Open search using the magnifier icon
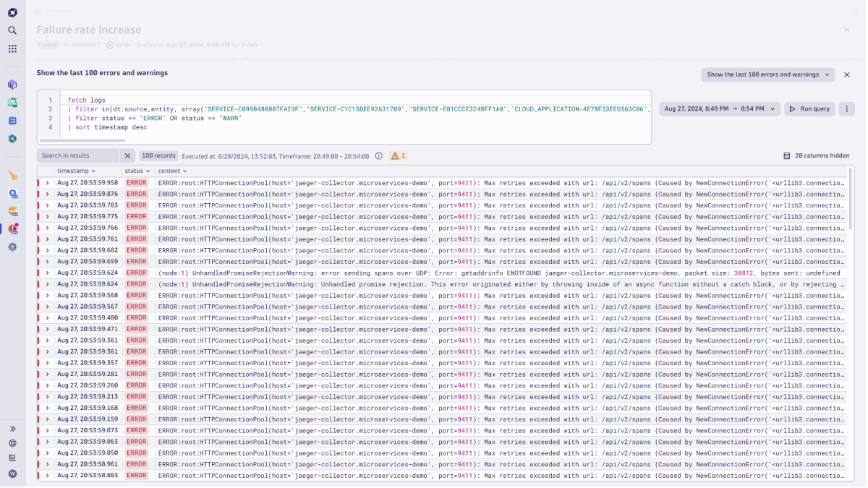Viewport: 868px width, 488px height. pyautogui.click(x=12, y=30)
